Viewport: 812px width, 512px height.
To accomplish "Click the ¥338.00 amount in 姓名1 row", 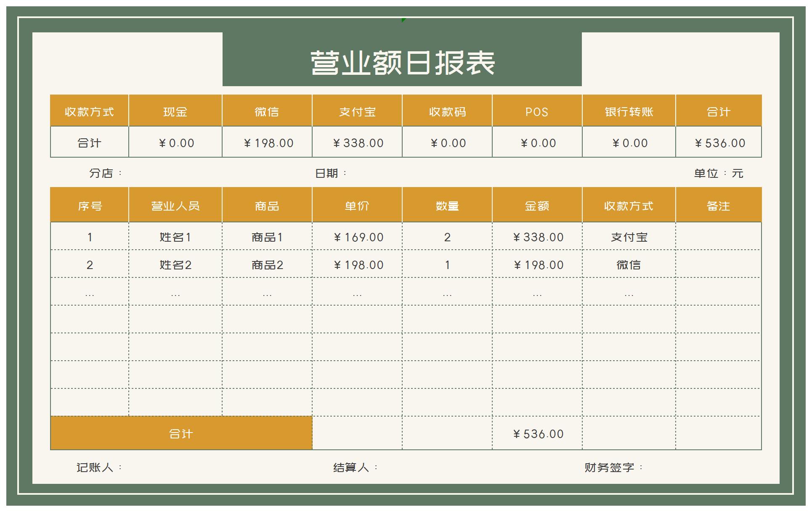I will click(537, 237).
